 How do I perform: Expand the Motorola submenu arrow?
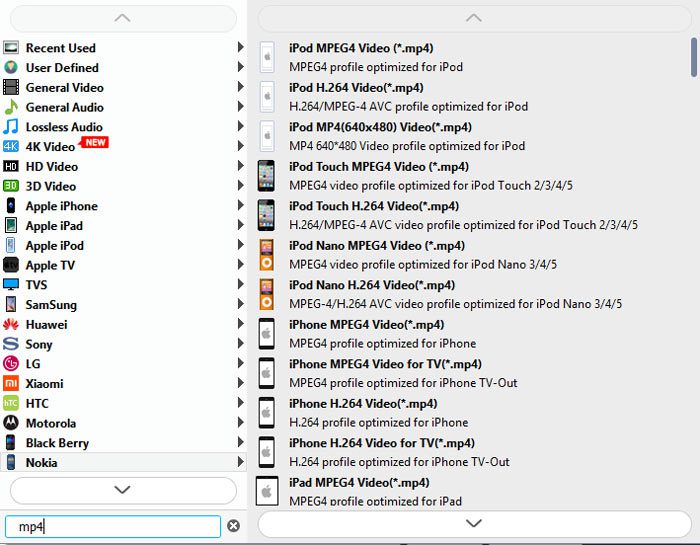click(x=241, y=422)
